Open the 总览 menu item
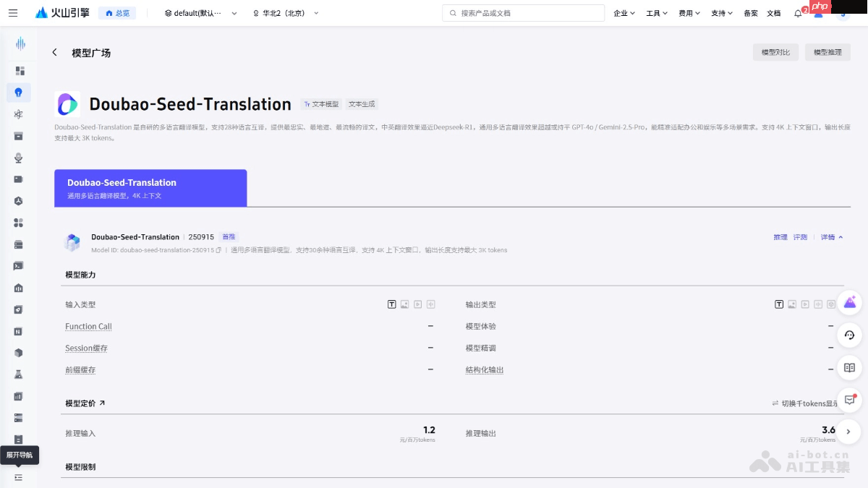This screenshot has height=488, width=868. pos(117,12)
